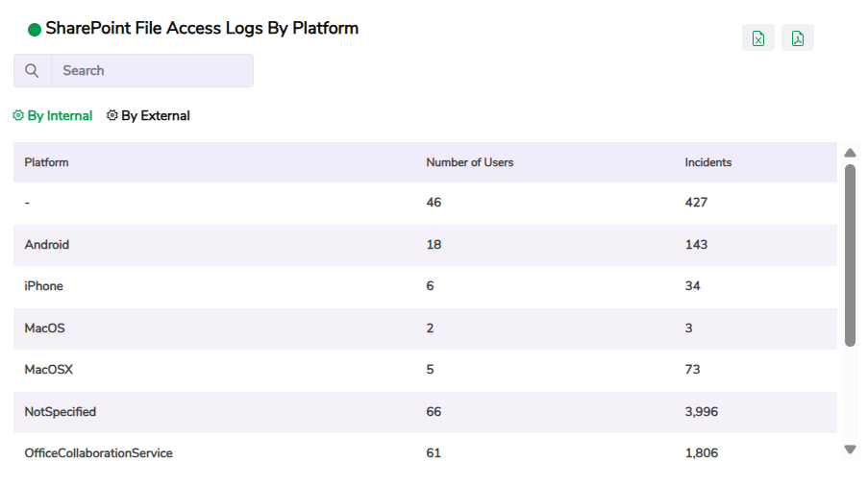Sort by the Incidents column header
This screenshot has width=868, height=486.
coord(707,163)
